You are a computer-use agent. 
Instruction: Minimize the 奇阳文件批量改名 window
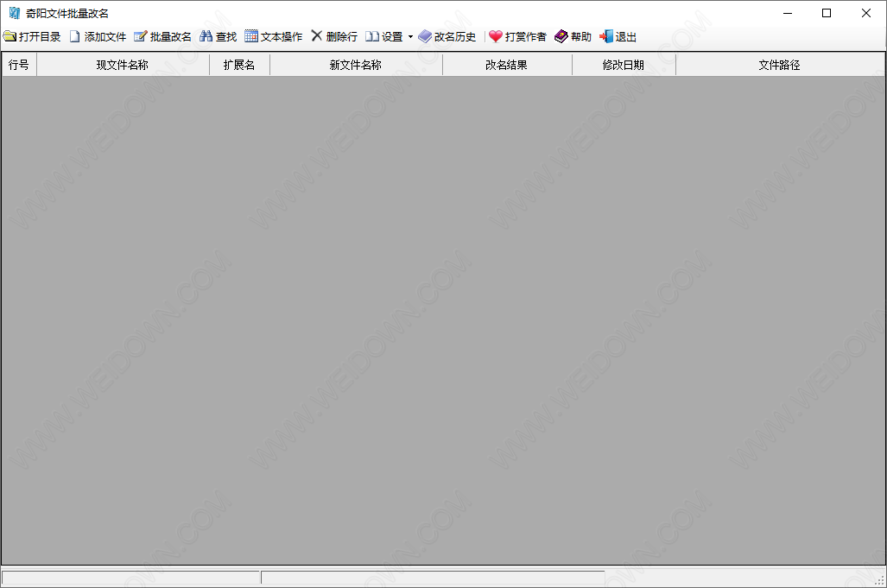(x=788, y=13)
